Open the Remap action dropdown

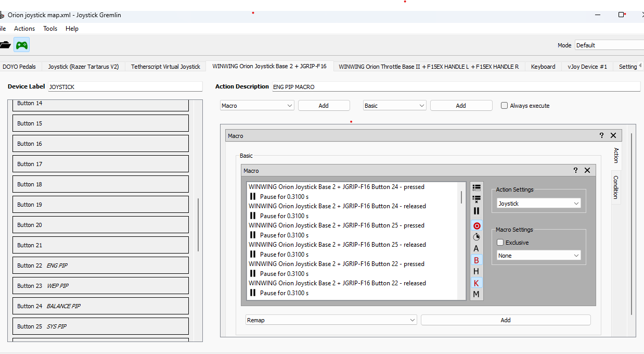click(x=331, y=320)
